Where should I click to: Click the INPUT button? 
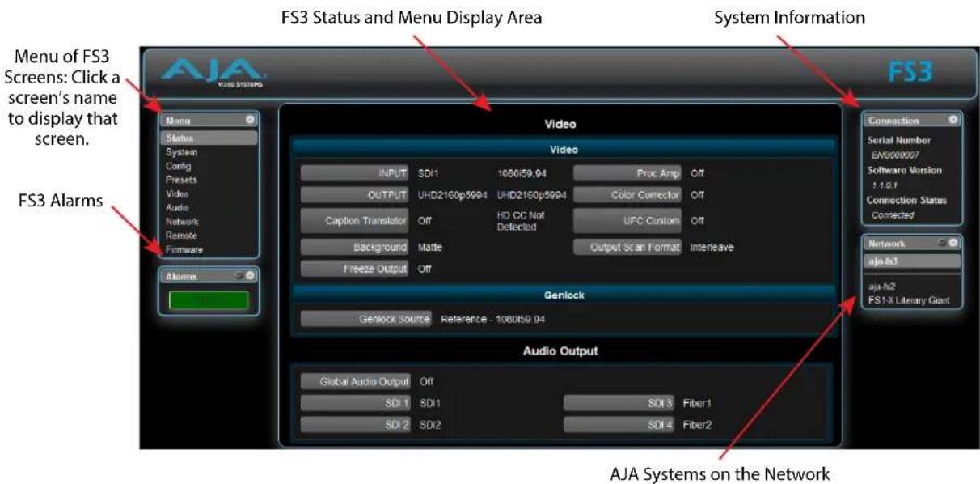click(355, 173)
